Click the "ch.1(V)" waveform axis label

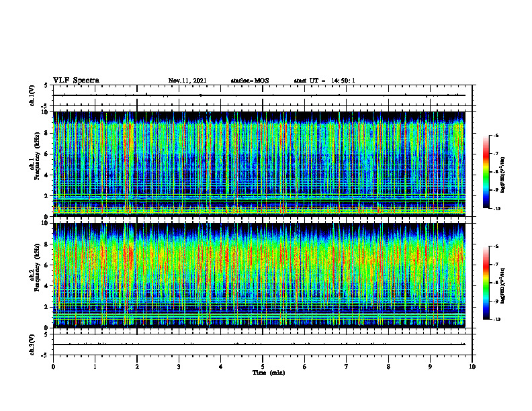tap(32, 95)
